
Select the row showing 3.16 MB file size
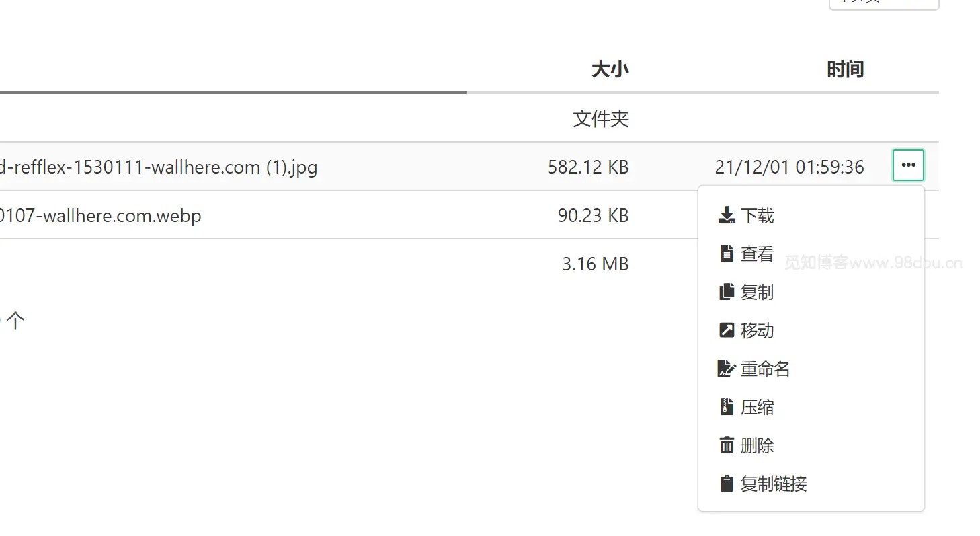[596, 264]
